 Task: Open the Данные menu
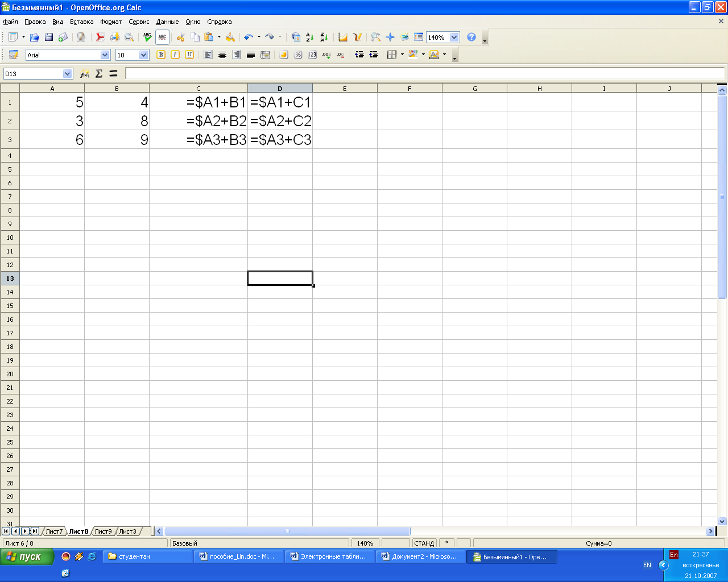167,22
